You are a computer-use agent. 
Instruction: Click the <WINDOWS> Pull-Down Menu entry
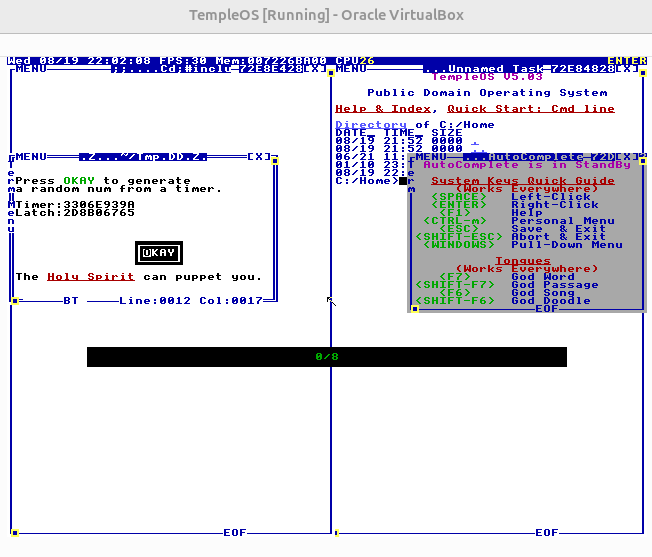coord(523,245)
